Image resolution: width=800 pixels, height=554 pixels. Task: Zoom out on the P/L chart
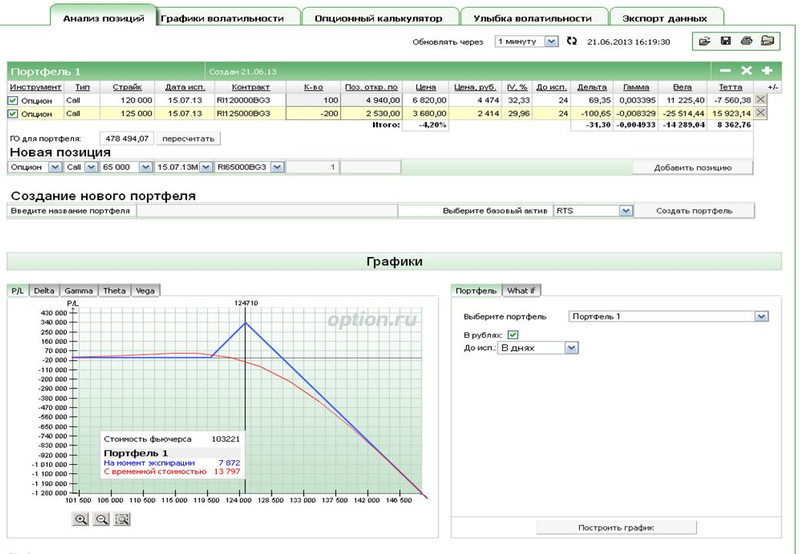coord(101,519)
